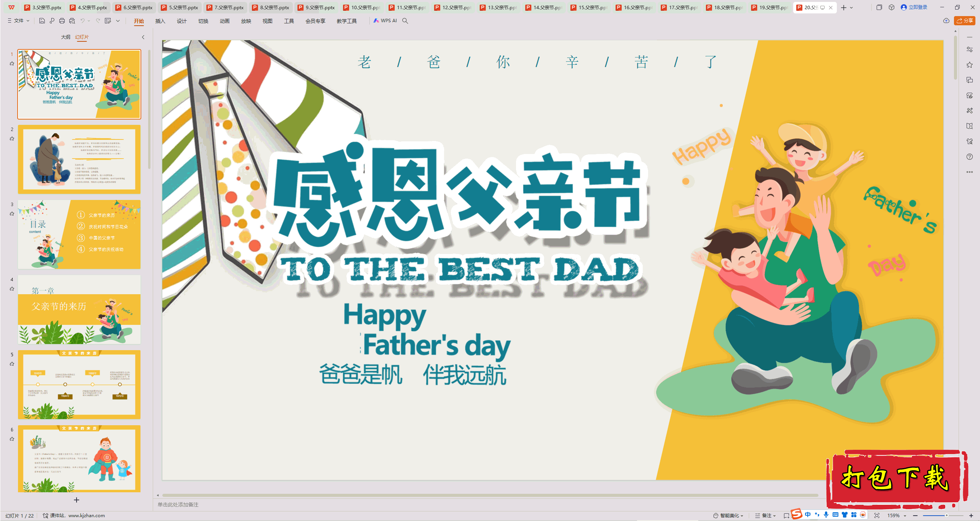Image resolution: width=980 pixels, height=521 pixels.
Task: Toggle star mark on slide 4
Action: pos(12,289)
